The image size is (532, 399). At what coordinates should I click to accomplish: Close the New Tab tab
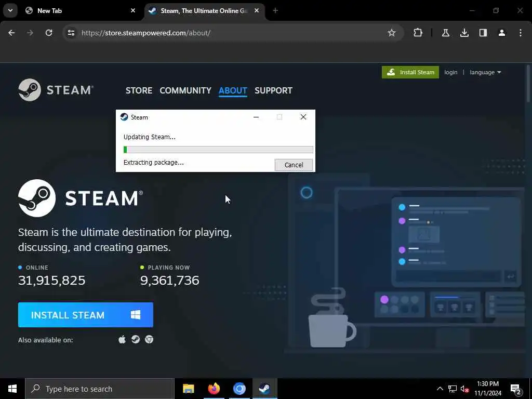click(x=133, y=10)
